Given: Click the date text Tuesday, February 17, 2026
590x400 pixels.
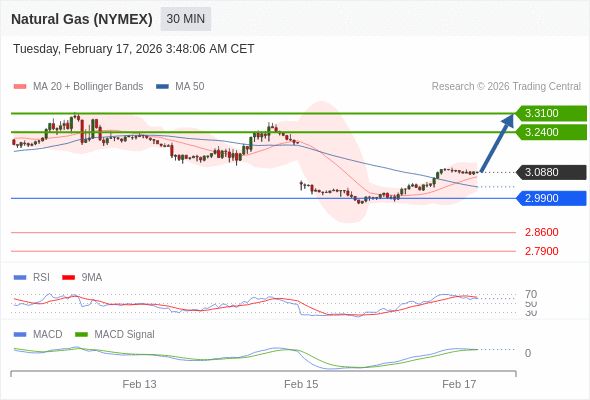Looking at the screenshot, I should point(88,49).
